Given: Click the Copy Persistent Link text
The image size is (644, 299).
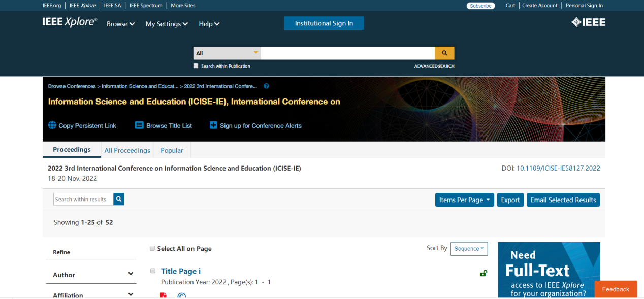Looking at the screenshot, I should click(87, 126).
